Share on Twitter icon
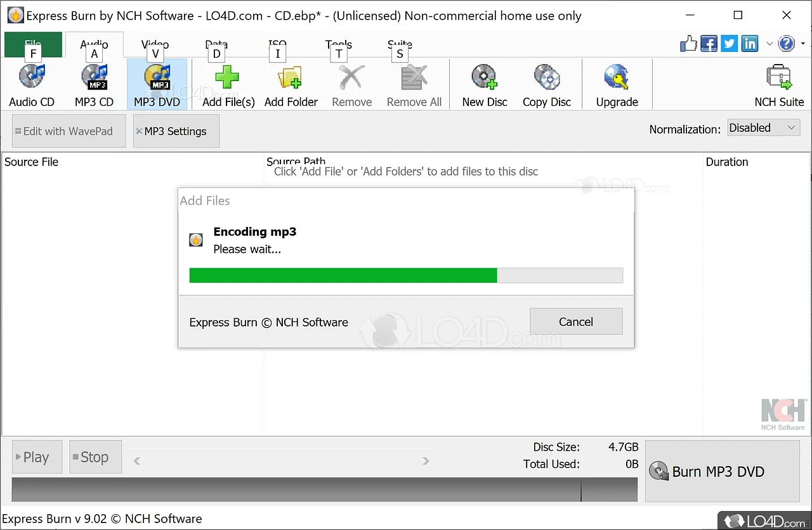 (x=730, y=43)
